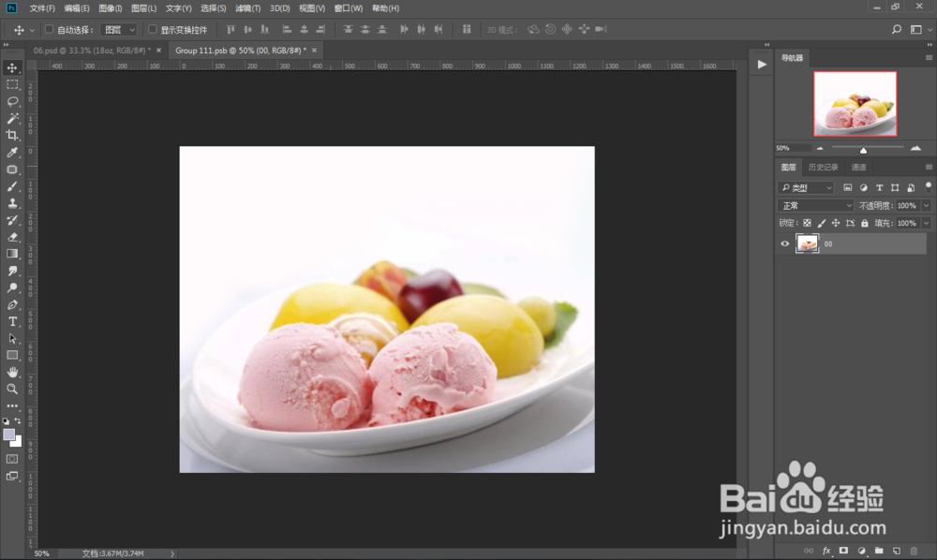
Task: Select the Gradient tool
Action: click(x=12, y=254)
